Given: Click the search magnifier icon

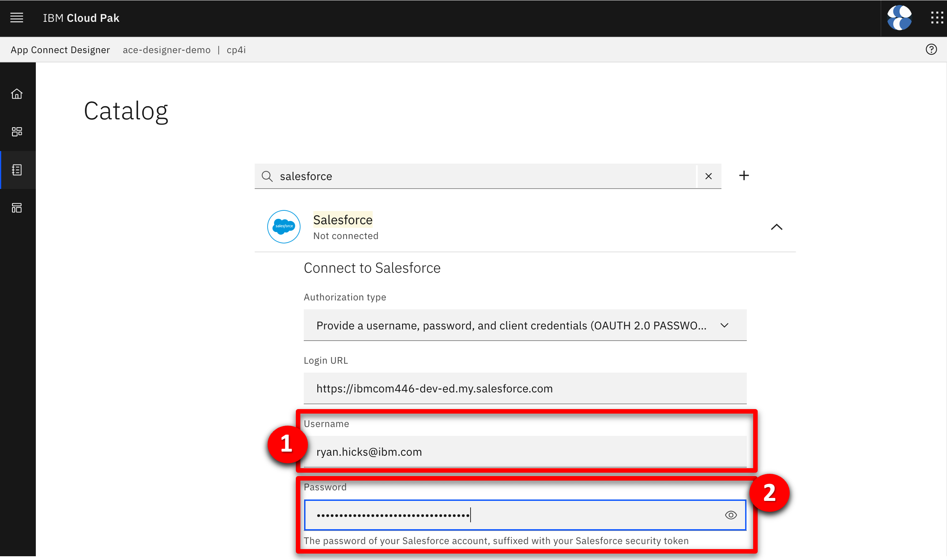Looking at the screenshot, I should point(267,176).
